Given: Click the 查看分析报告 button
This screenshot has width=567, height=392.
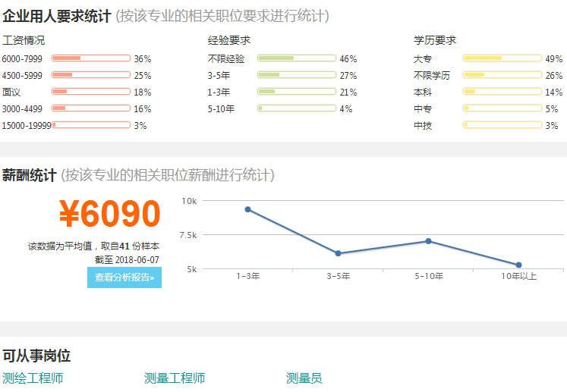Looking at the screenshot, I should pos(124,278).
